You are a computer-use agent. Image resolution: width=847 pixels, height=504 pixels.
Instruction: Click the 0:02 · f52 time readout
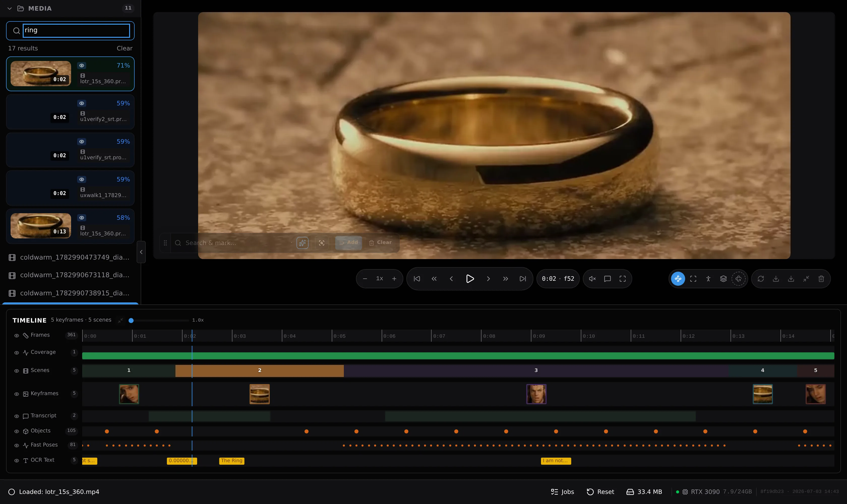(x=558, y=279)
